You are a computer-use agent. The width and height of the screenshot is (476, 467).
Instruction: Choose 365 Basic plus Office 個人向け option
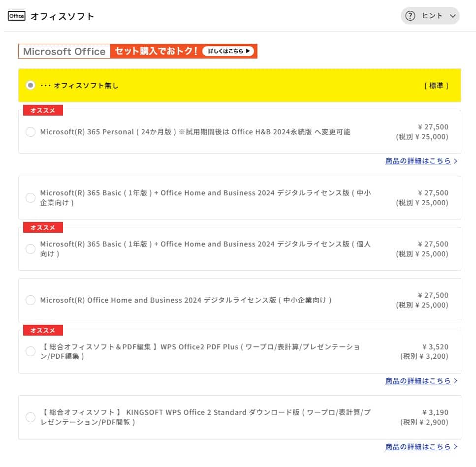point(31,249)
